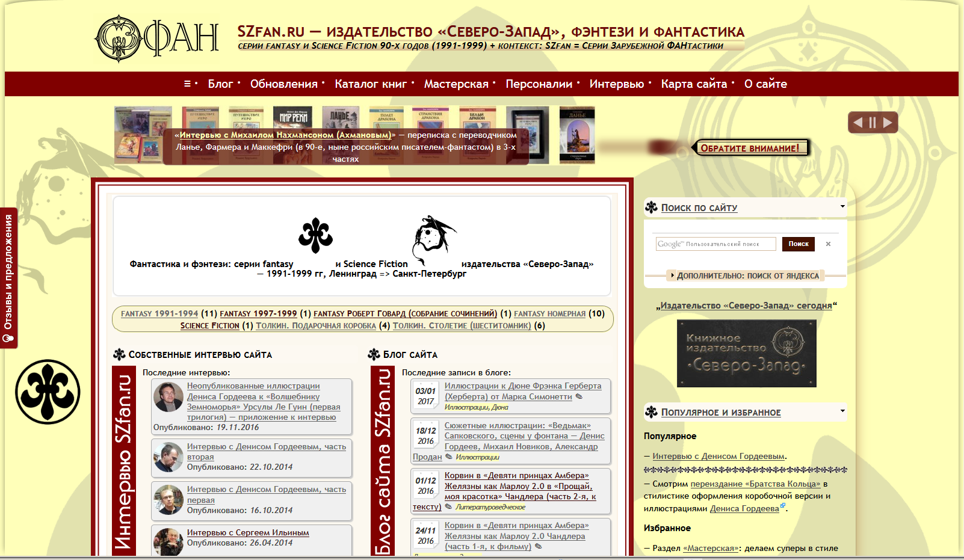Open the hamburger menu icon in navigation bar
Image resolution: width=964 pixels, height=560 pixels.
pos(187,84)
